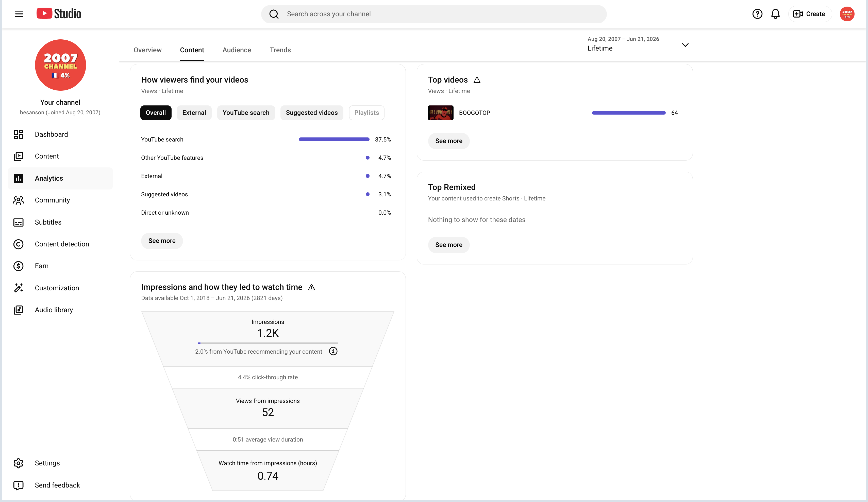Click the warning triangle beside Impressions heading
The image size is (868, 502).
(311, 287)
